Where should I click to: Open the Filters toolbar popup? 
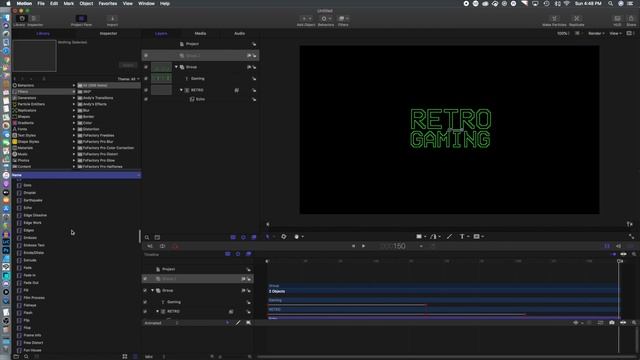coord(343,19)
